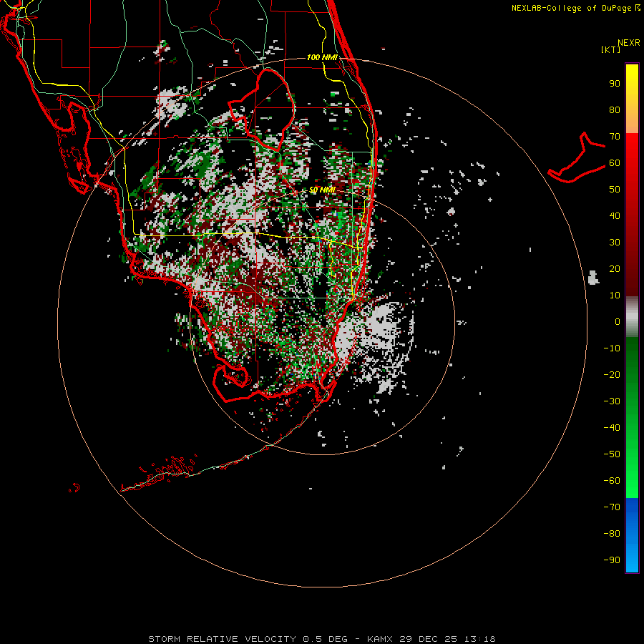Click the 100 NMI range ring label
644x644 pixels.
322,57
